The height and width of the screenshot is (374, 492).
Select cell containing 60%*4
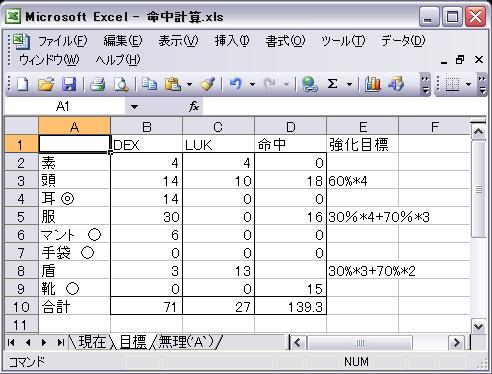click(x=363, y=181)
